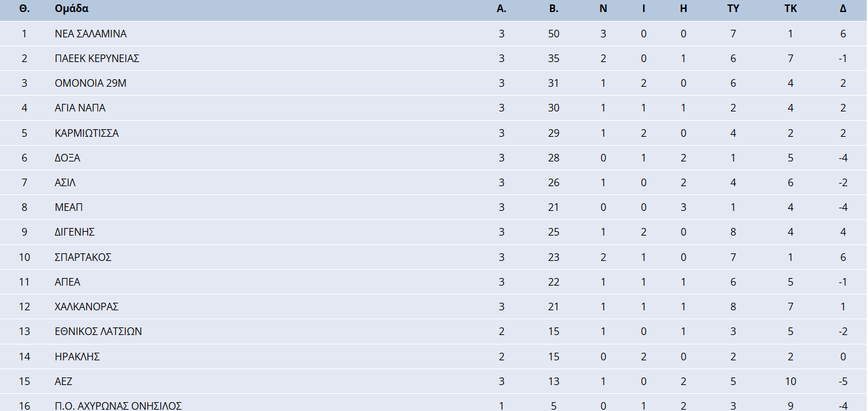This screenshot has width=868, height=411.
Task: Open the ΠΑΕΕΚ ΚΕΡΥΝΕΙΑΣ team entry
Action: (97, 58)
